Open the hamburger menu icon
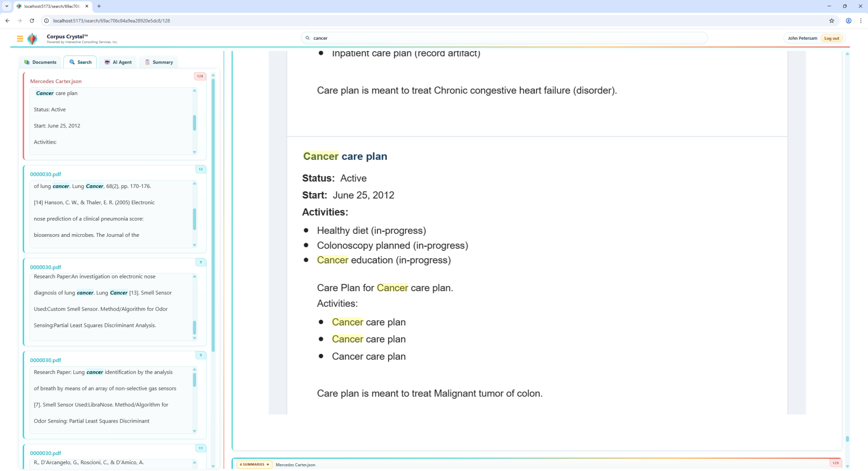Image resolution: width=868 pixels, height=471 pixels. tap(20, 39)
